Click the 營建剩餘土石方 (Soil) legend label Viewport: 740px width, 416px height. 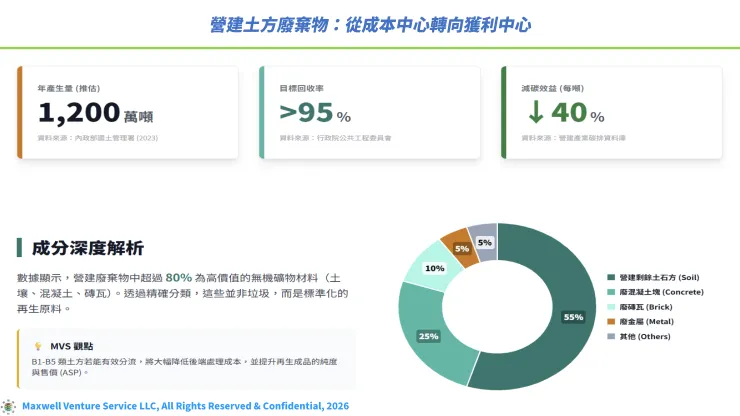pyautogui.click(x=659, y=277)
